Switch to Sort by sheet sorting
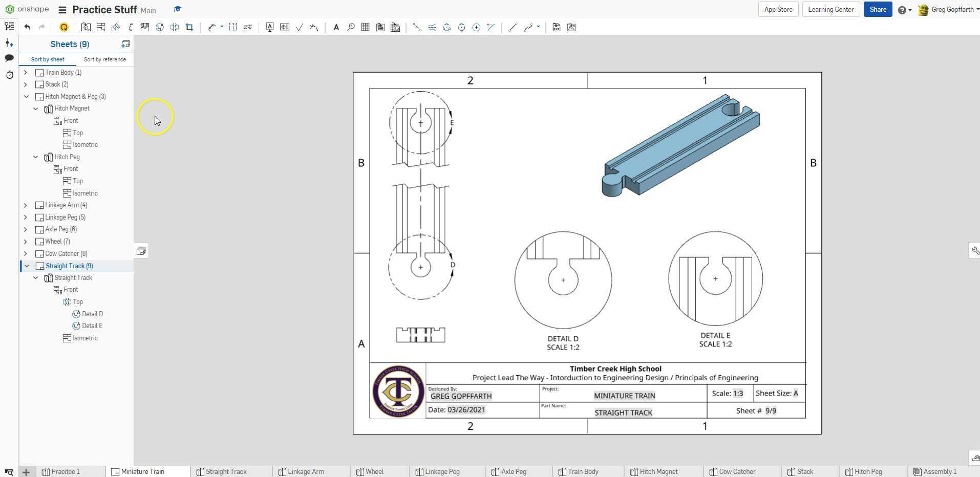 point(48,59)
